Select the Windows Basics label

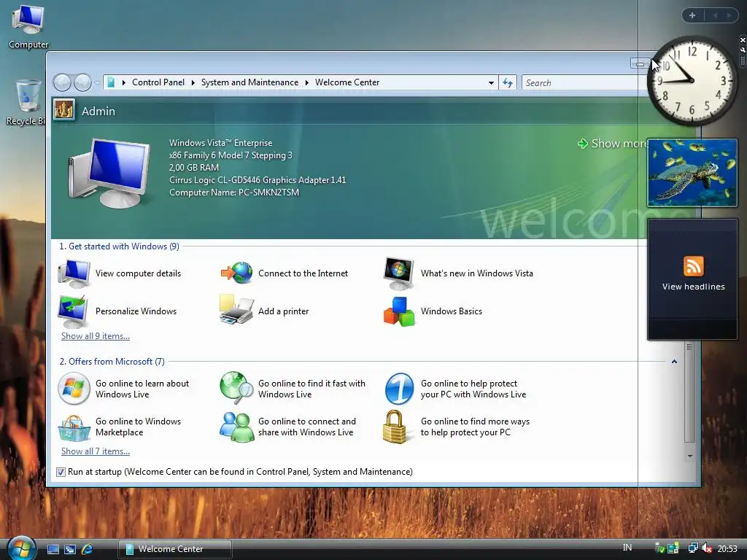(x=451, y=311)
